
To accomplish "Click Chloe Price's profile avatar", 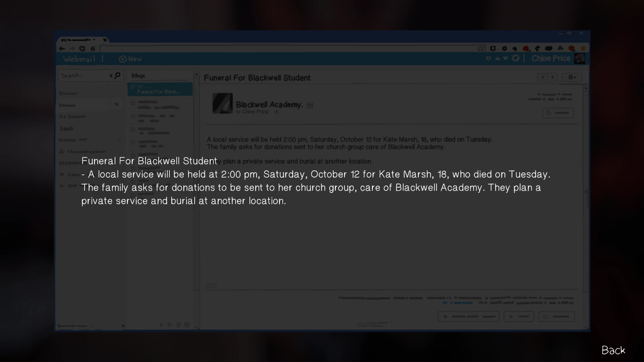I will 580,59.
